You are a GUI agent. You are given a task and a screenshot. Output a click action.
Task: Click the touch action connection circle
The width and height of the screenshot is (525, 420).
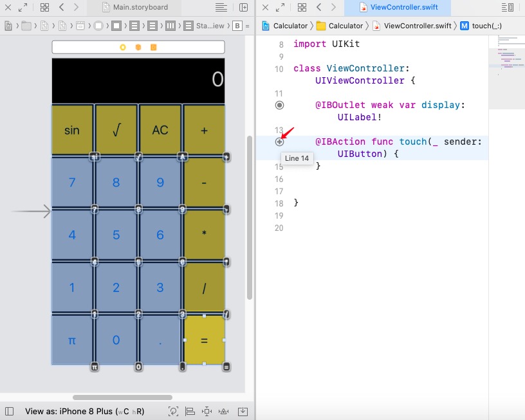point(279,142)
